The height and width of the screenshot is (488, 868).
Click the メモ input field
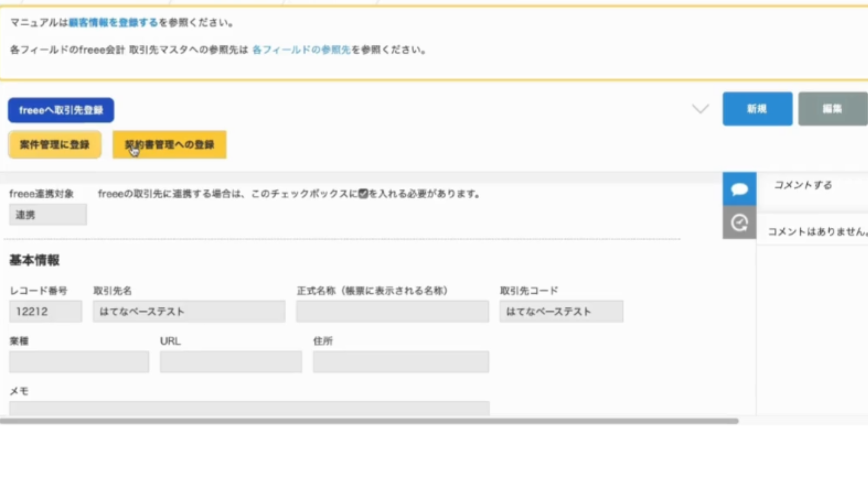click(248, 408)
